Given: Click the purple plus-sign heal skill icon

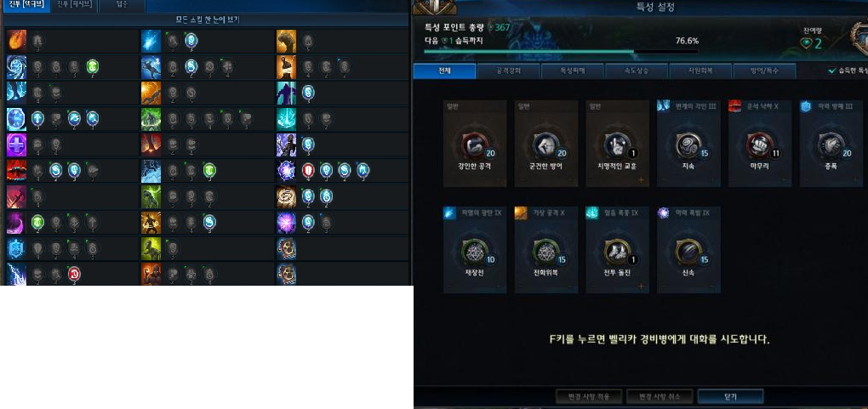Looking at the screenshot, I should (17, 145).
